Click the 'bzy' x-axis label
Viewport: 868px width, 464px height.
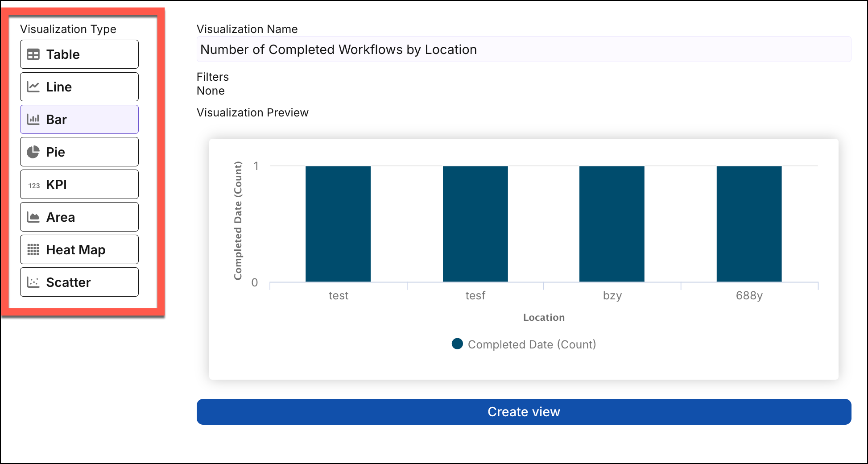612,296
